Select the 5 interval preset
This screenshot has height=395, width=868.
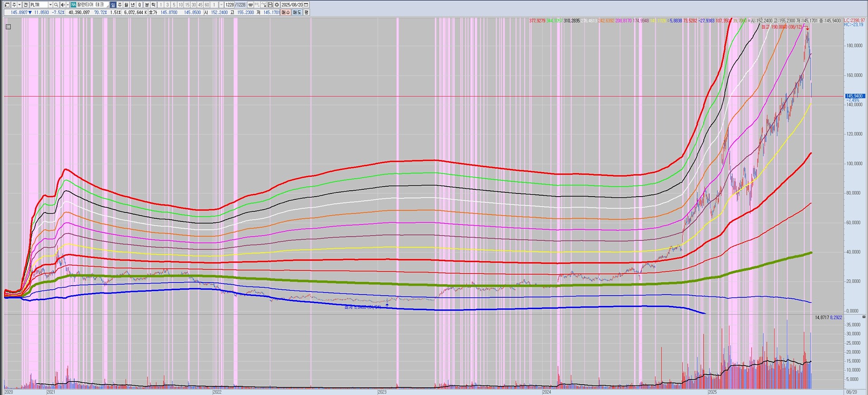[174, 5]
